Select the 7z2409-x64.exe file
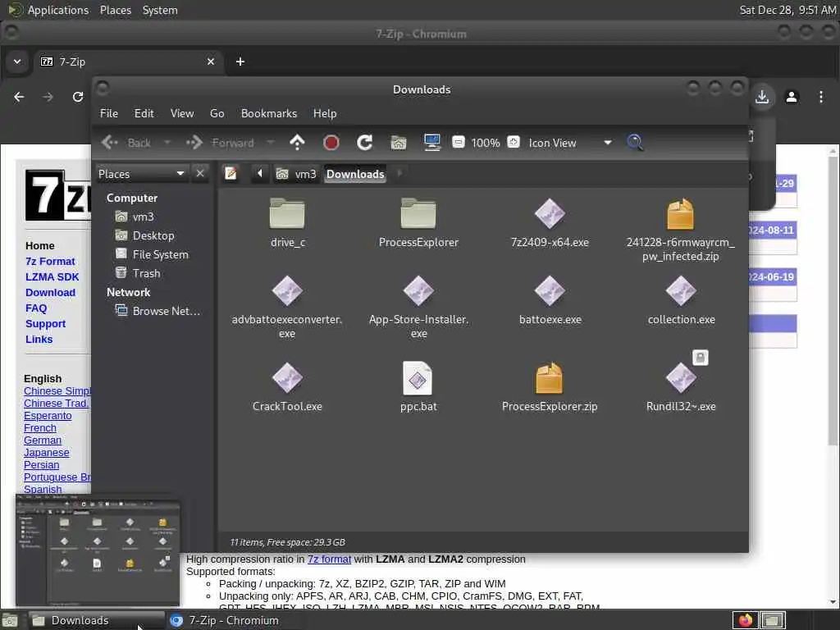 (x=550, y=222)
